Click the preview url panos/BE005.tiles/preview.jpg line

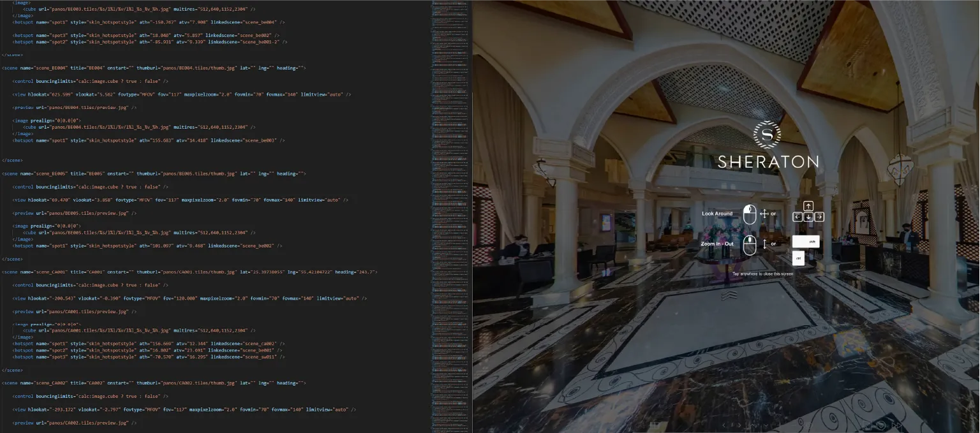click(75, 213)
